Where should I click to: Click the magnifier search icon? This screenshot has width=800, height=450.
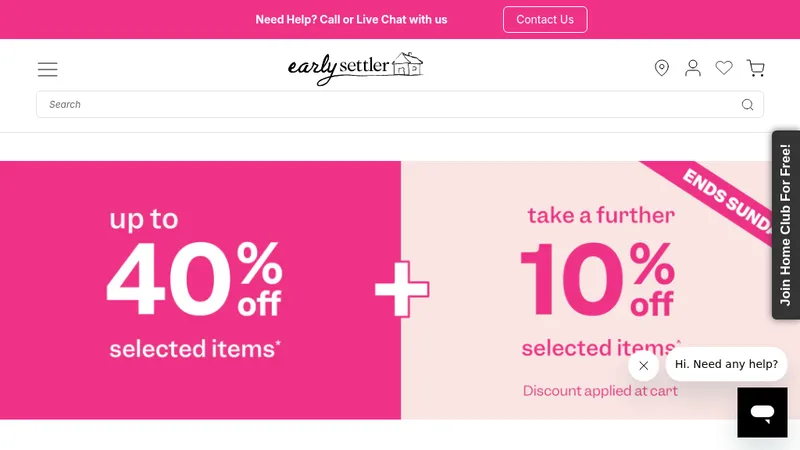(x=747, y=105)
